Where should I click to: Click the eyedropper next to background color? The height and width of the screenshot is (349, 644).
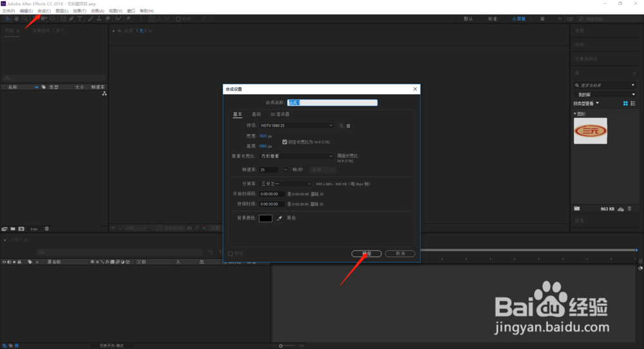point(279,218)
